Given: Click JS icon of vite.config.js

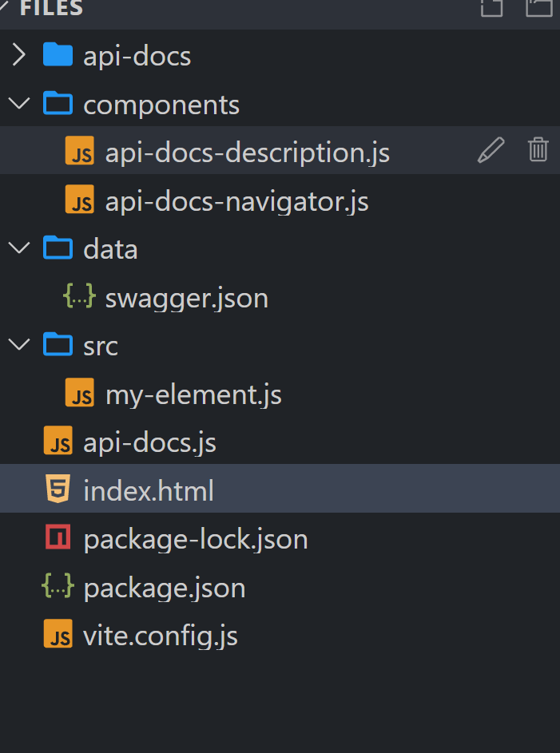Looking at the screenshot, I should [x=58, y=634].
